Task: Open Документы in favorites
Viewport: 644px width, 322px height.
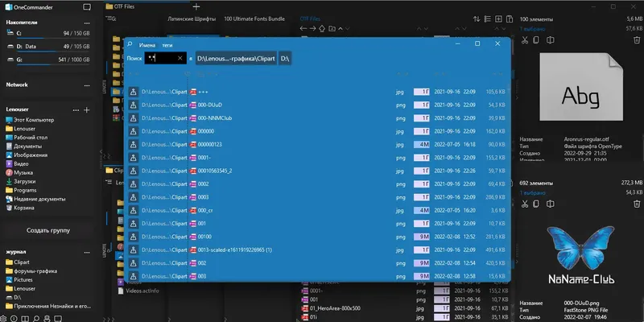Action: coord(24,147)
